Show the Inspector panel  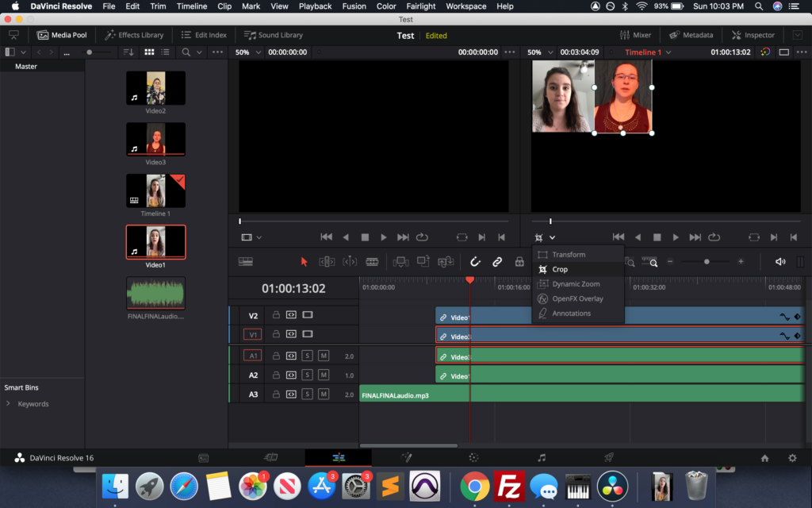pos(753,35)
